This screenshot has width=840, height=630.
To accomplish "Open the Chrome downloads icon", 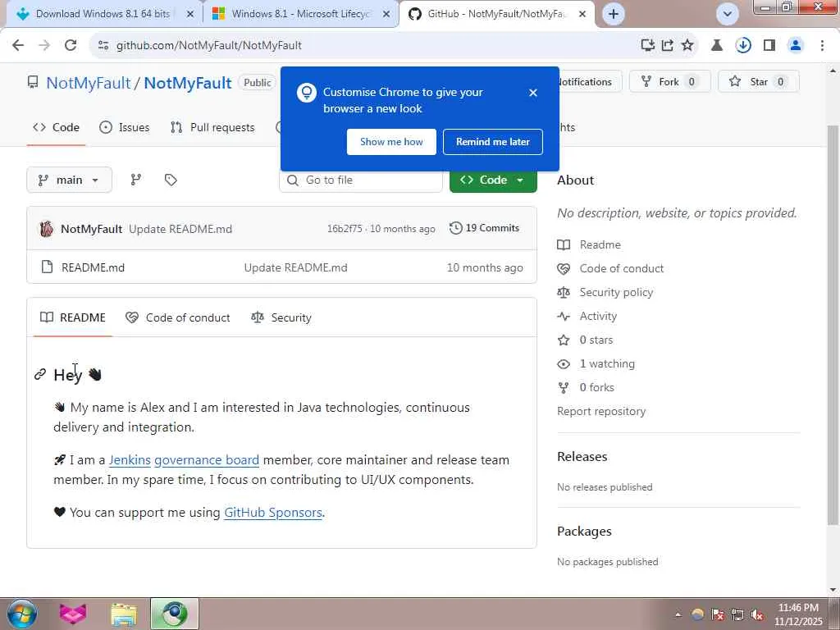I will pyautogui.click(x=743, y=46).
